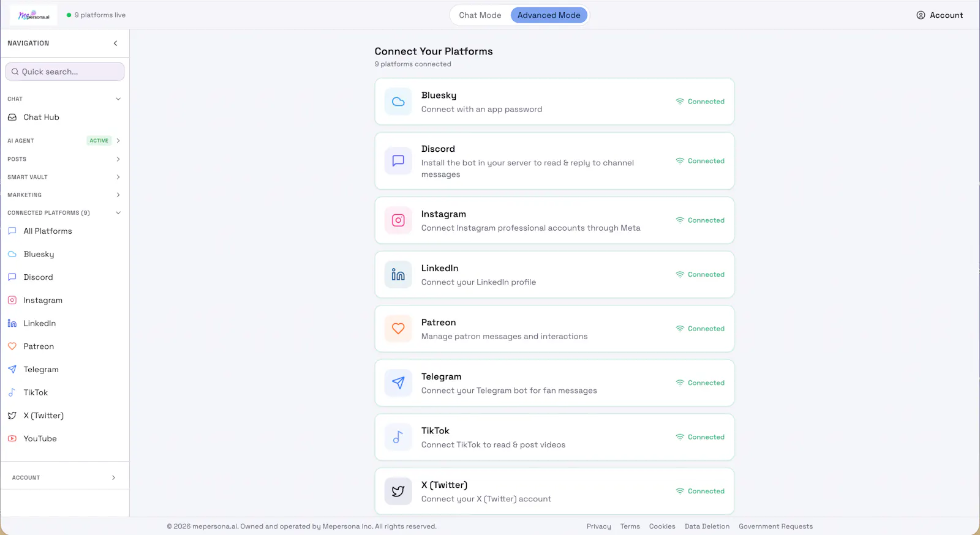Screen dimensions: 980x535
Task: Open the Data Deletion footer link
Action: click(707, 526)
